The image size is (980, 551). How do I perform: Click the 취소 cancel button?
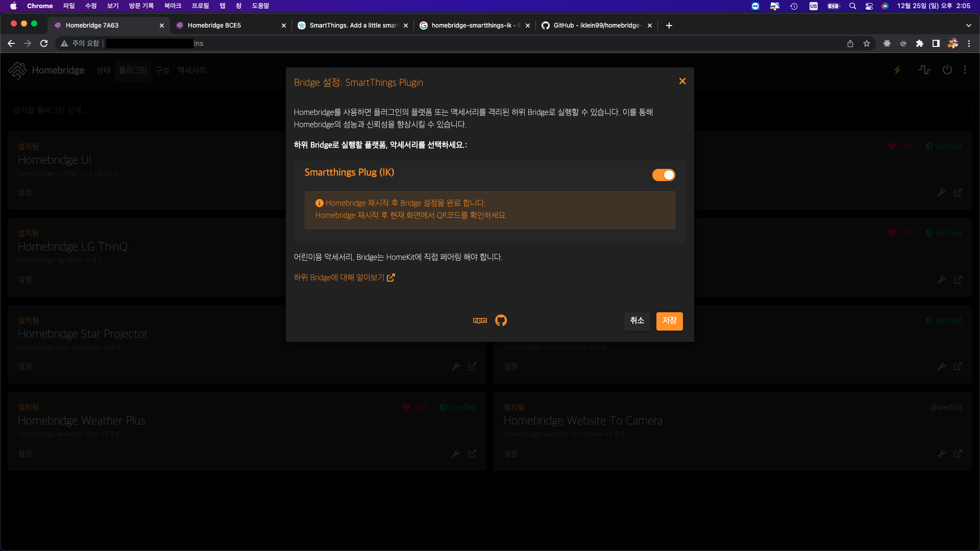(x=636, y=321)
